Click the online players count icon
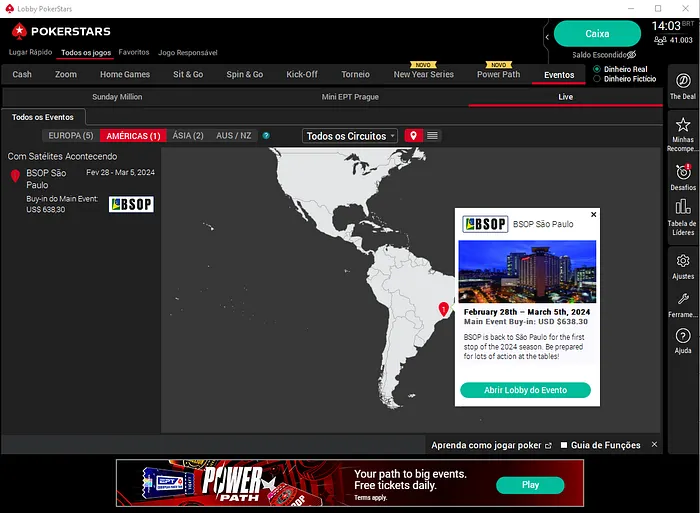This screenshot has width=700, height=513. pyautogui.click(x=660, y=40)
